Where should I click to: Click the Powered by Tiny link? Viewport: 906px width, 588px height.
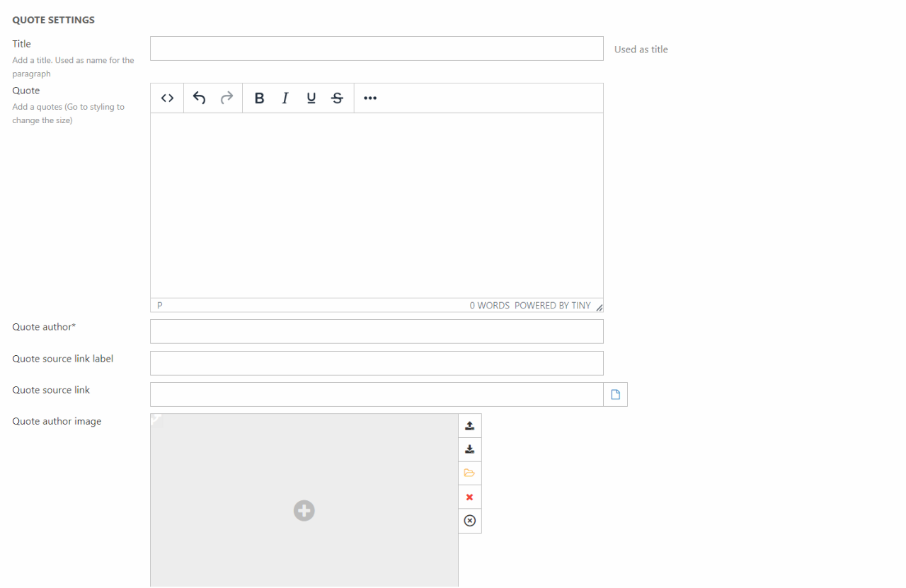pyautogui.click(x=552, y=306)
